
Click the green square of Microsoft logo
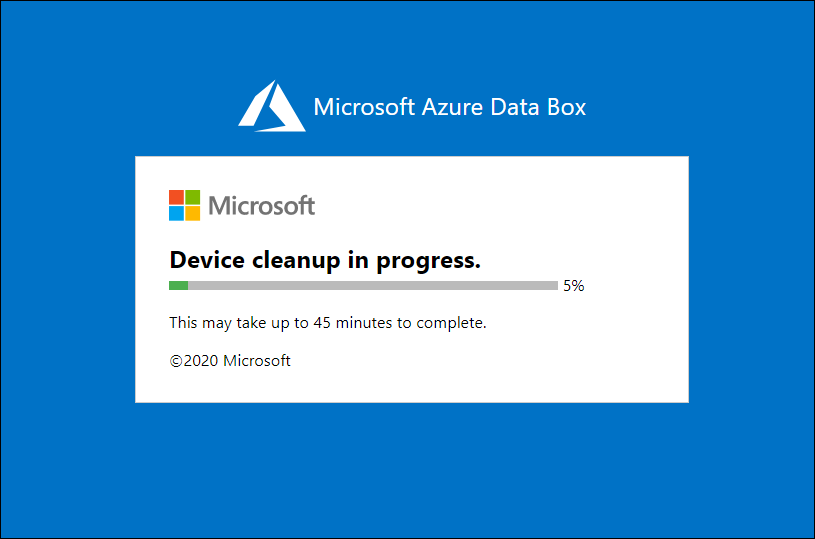(193, 197)
